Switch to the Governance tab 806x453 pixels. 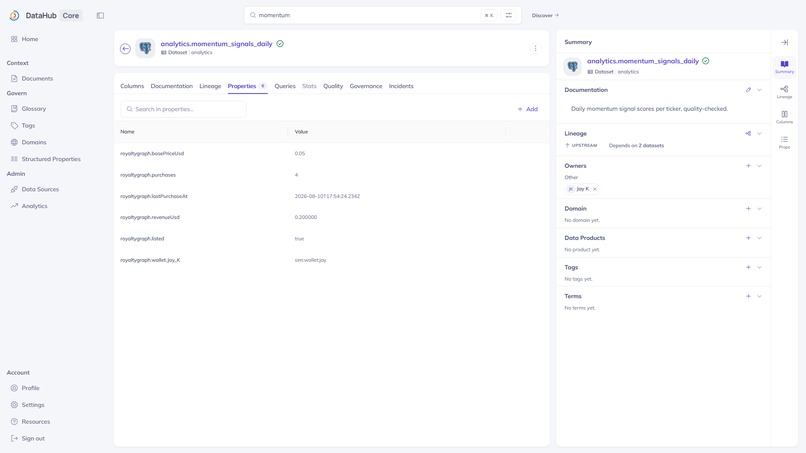tap(366, 86)
